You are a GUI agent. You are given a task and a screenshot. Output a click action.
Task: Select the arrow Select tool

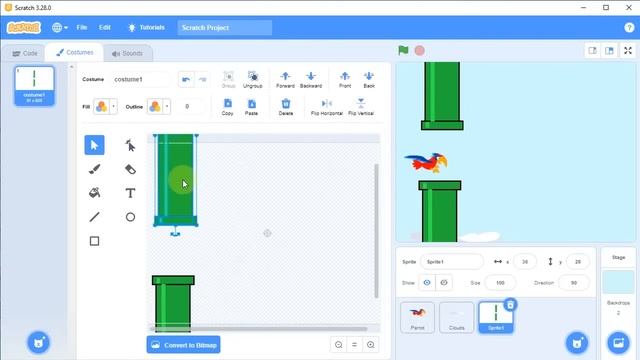(94, 145)
